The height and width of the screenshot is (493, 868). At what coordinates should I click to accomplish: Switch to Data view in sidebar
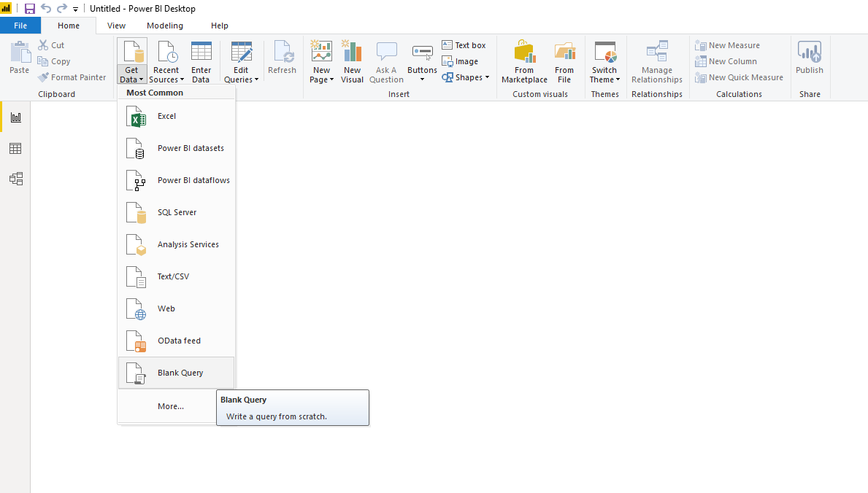[x=15, y=148]
